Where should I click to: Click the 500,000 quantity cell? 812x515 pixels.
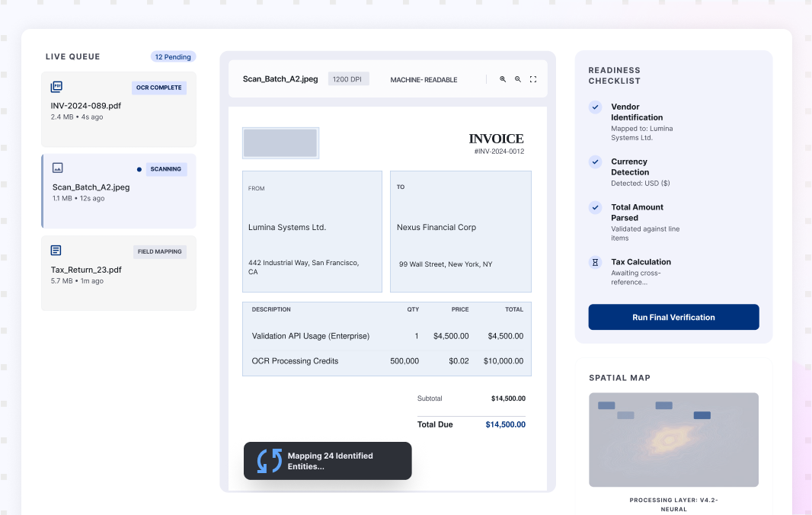pos(404,361)
